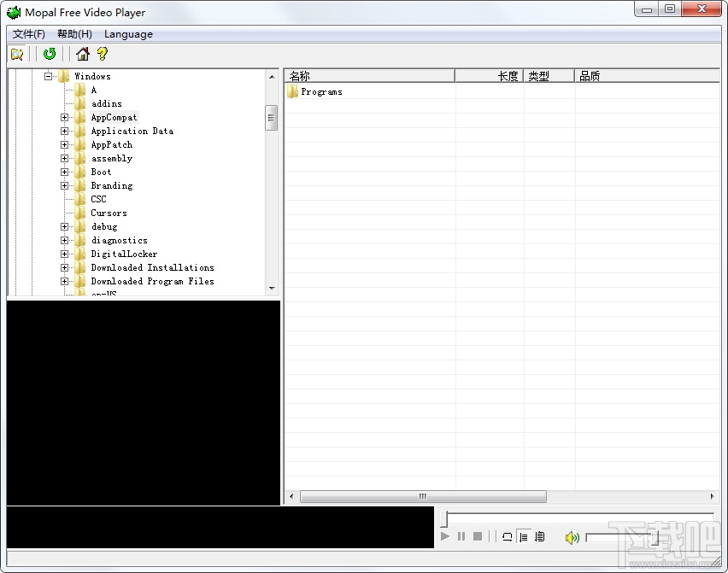The height and width of the screenshot is (573, 728).
Task: Select folder A in the tree
Action: click(94, 90)
